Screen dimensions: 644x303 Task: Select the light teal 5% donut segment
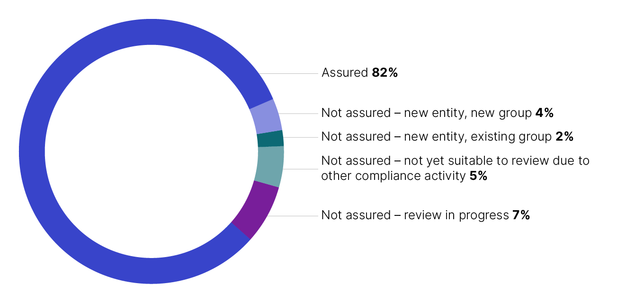click(x=269, y=166)
